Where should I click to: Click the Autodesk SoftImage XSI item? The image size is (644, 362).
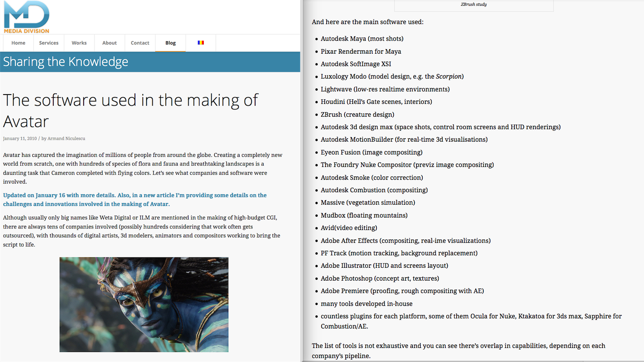(356, 64)
